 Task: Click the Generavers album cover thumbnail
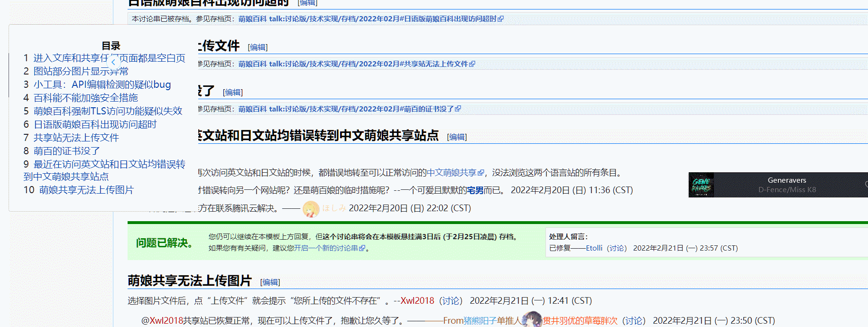click(x=701, y=185)
